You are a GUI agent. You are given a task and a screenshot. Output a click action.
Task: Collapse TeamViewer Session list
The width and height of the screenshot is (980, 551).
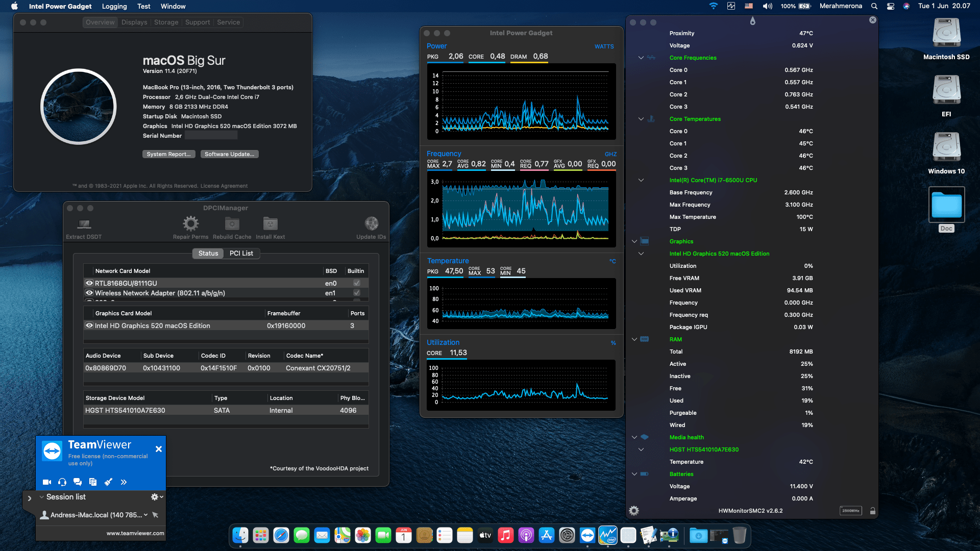pyautogui.click(x=41, y=497)
